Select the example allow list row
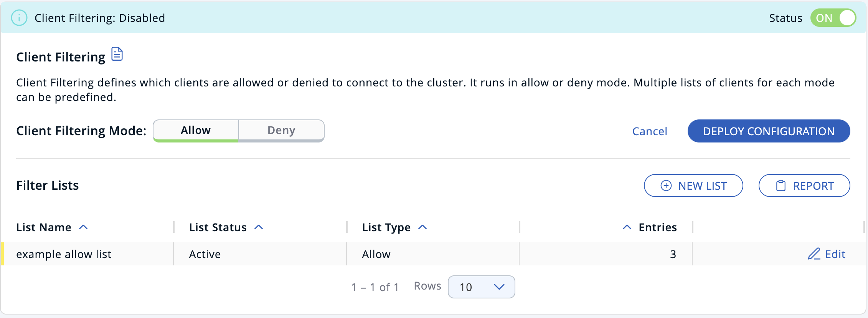This screenshot has width=868, height=318. tap(64, 254)
